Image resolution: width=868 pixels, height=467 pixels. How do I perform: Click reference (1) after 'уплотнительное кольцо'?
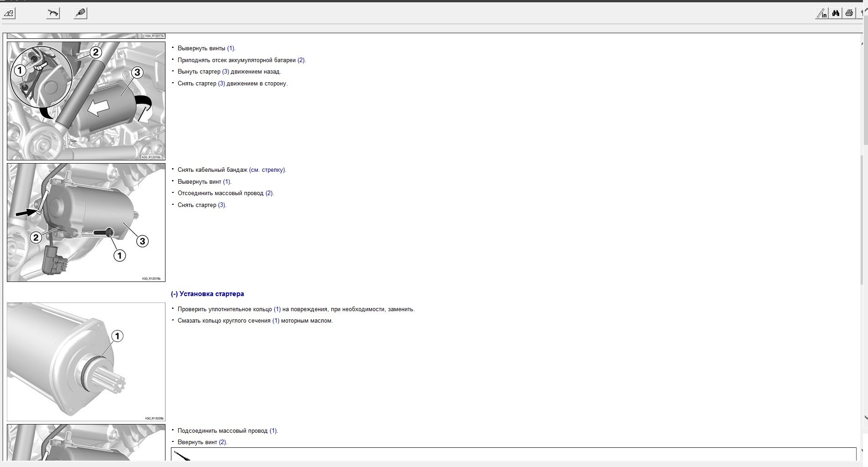point(277,309)
